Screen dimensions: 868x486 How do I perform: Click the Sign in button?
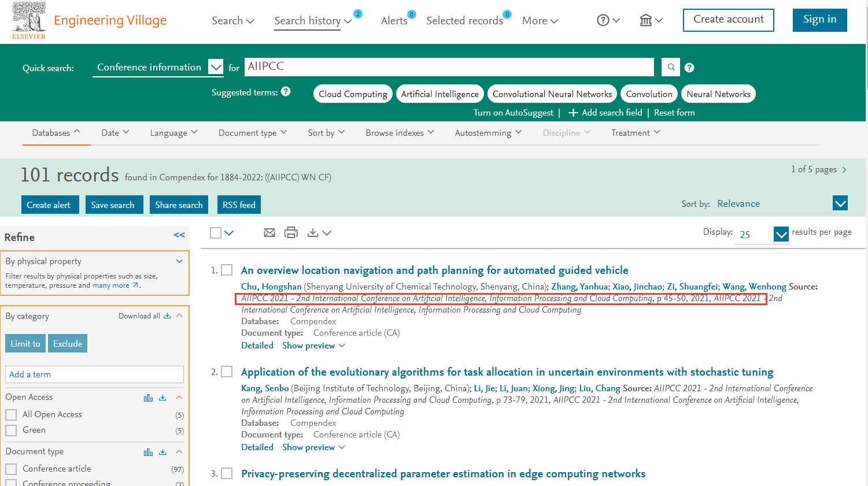[819, 20]
